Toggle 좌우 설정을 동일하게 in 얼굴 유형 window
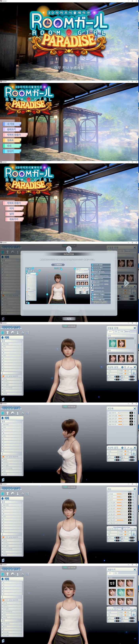Image resolution: width=139 pixels, height=644 pixels. point(4,376)
